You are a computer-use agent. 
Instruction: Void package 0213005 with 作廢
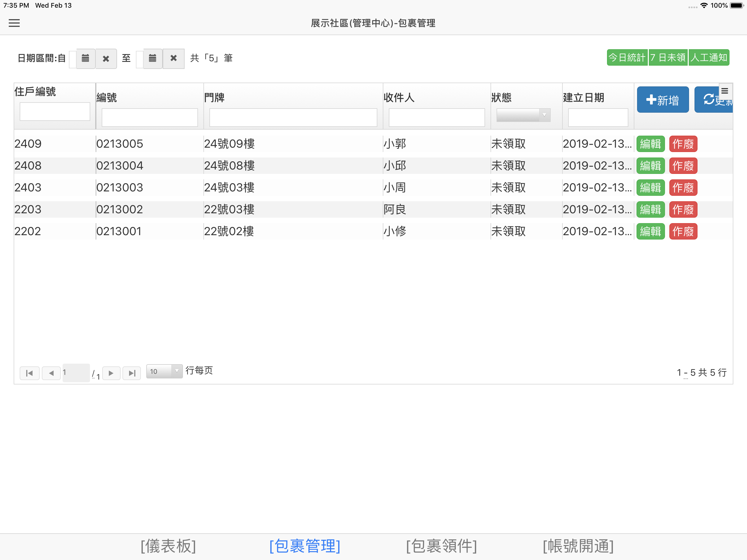(x=683, y=144)
